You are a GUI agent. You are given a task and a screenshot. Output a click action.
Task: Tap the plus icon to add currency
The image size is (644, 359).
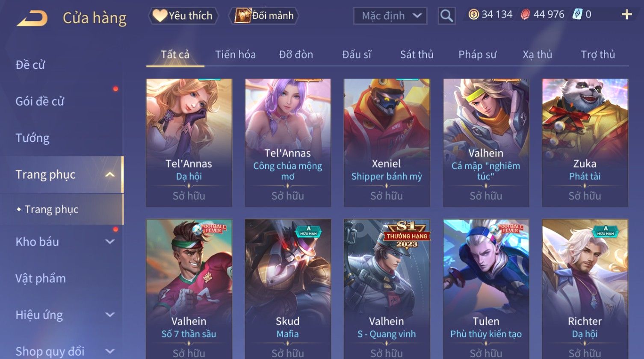(626, 15)
